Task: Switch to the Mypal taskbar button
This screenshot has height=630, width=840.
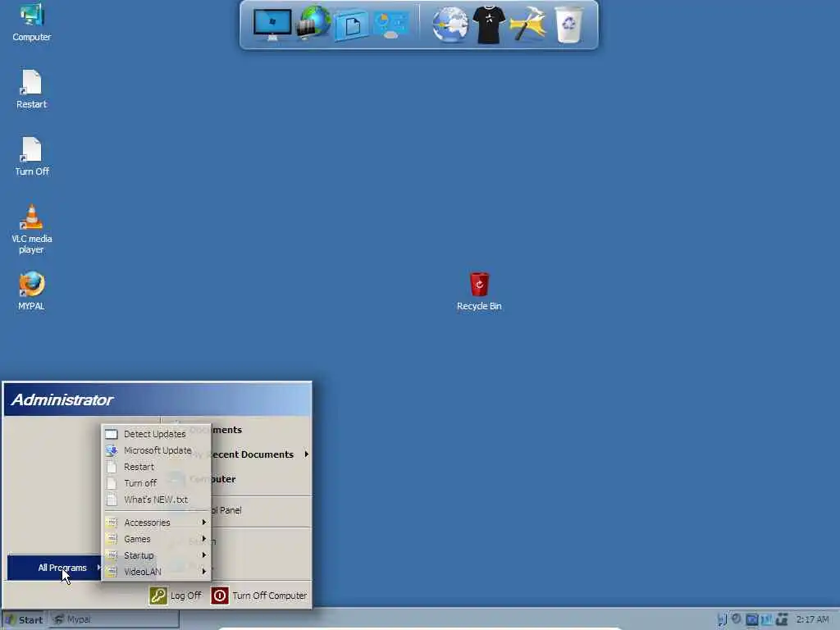Action: [115, 619]
